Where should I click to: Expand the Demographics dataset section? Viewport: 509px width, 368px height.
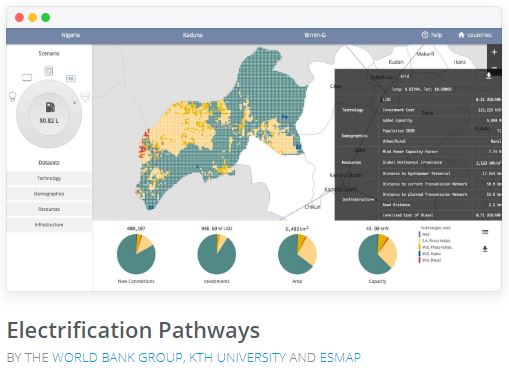point(49,194)
